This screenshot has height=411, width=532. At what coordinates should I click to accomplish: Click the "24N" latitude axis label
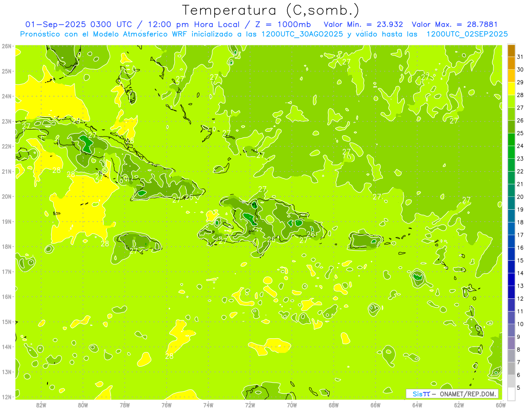click(6, 96)
